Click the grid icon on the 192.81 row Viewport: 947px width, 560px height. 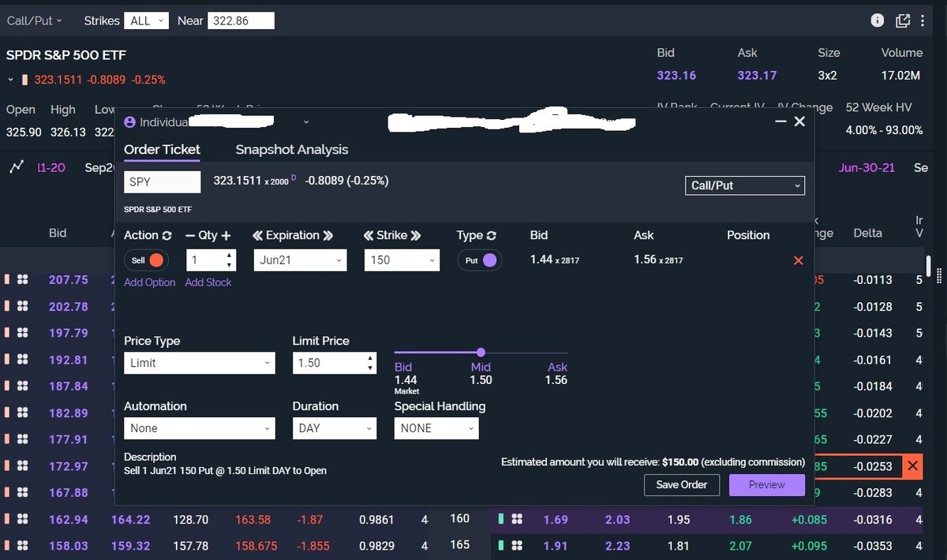(23, 360)
